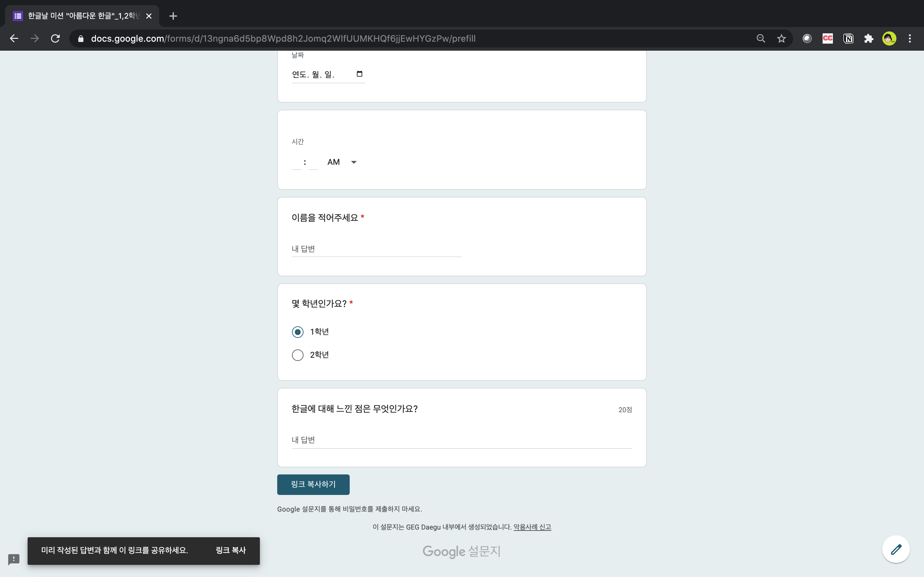
Task: Click the browser zoom magnifier icon
Action: 761,38
